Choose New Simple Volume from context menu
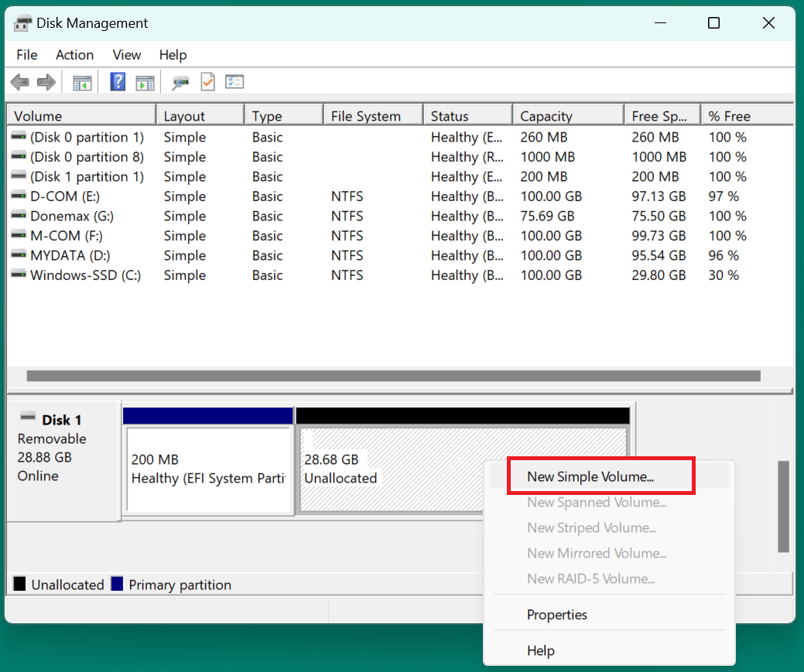This screenshot has width=804, height=672. [590, 477]
